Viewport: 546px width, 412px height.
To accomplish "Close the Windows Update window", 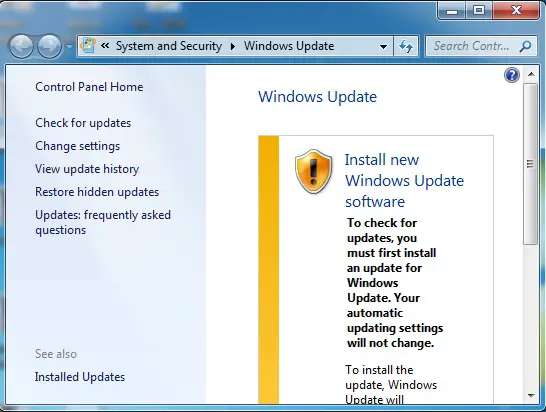I will click(x=516, y=11).
